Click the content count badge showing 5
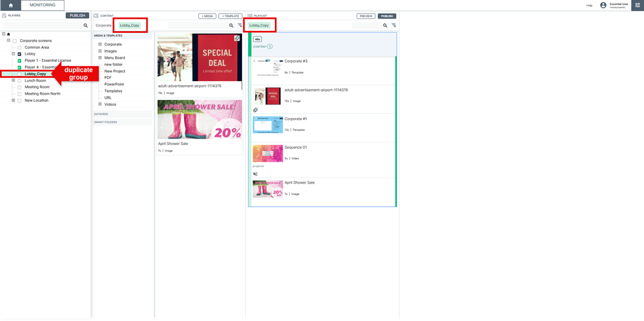 (270, 46)
